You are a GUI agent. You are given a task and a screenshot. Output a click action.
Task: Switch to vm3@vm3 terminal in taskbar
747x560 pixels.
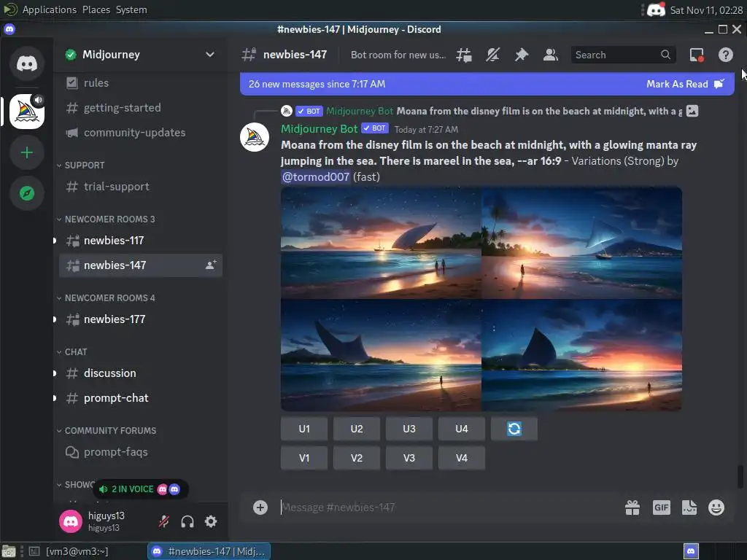(69, 551)
